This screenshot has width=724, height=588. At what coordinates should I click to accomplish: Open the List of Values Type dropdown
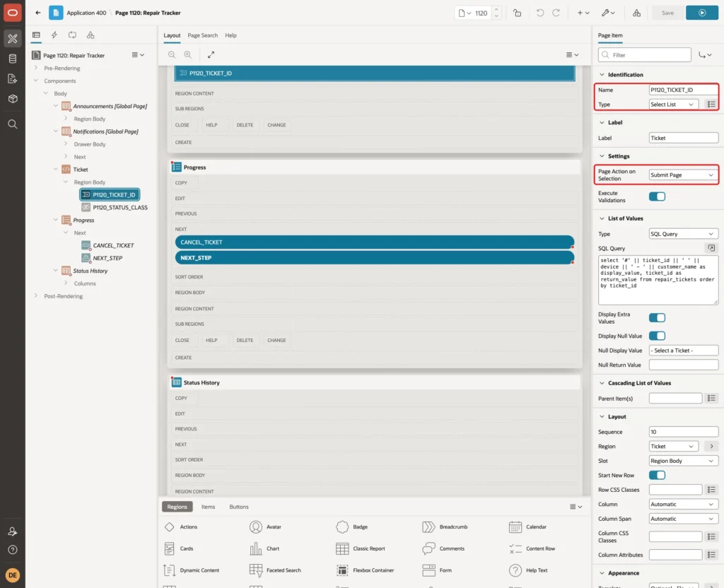(684, 234)
